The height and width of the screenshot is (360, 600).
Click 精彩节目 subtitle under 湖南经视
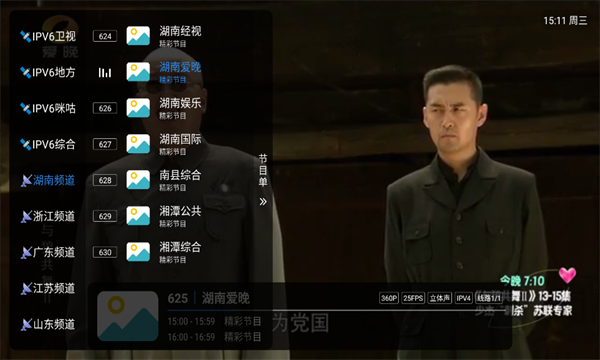coord(173,44)
